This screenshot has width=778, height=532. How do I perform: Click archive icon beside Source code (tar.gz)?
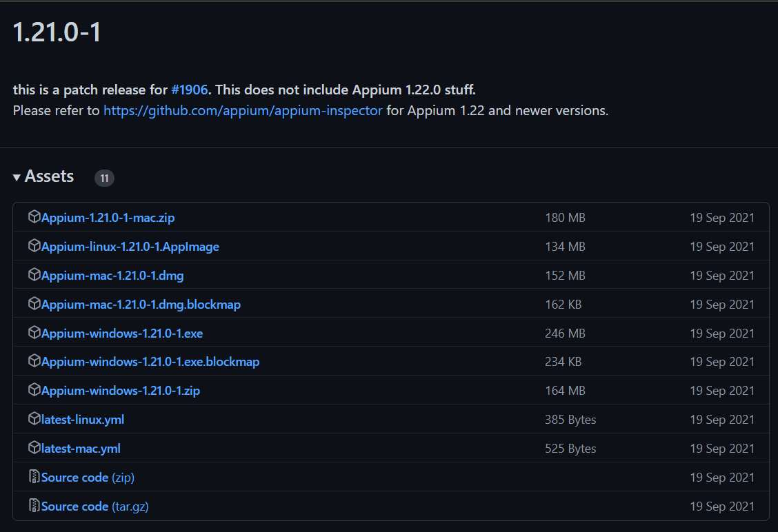34,506
